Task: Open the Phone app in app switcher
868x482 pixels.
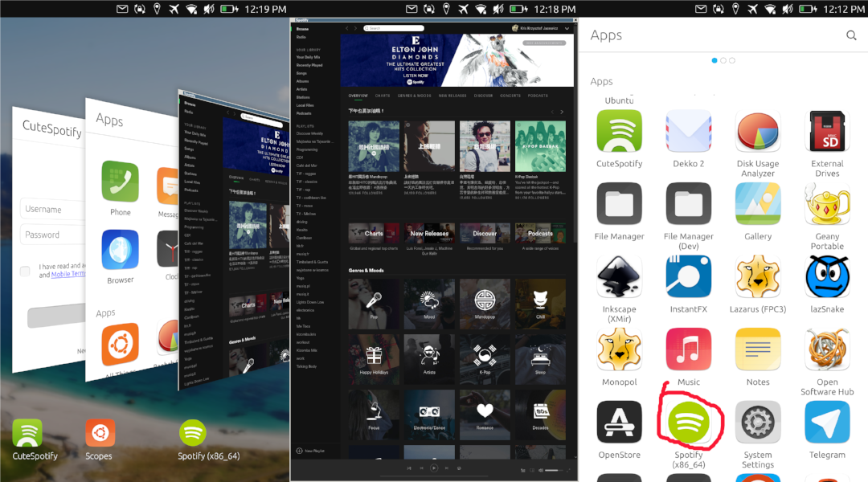Action: click(x=120, y=182)
